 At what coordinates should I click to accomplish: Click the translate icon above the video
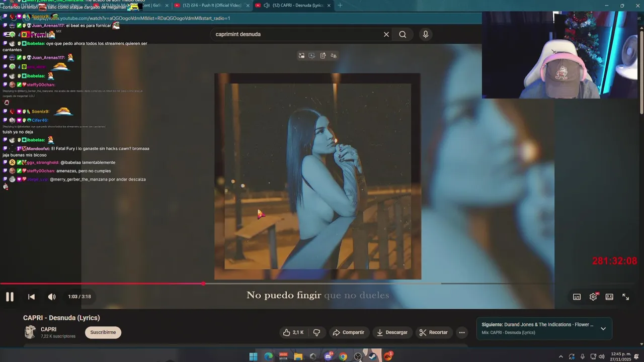tap(334, 55)
